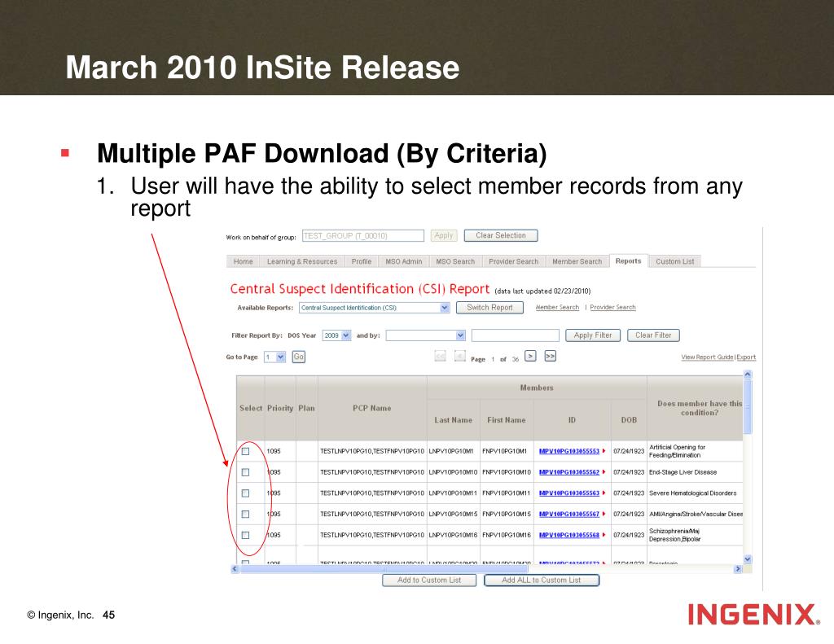
Task: Switch to the Profile tab
Action: pos(361,261)
